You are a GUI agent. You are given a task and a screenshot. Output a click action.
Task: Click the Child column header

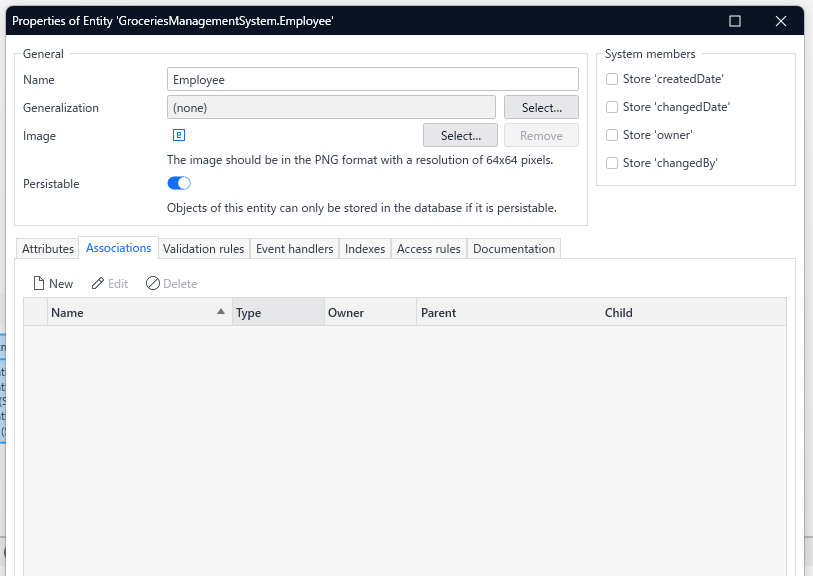(693, 312)
